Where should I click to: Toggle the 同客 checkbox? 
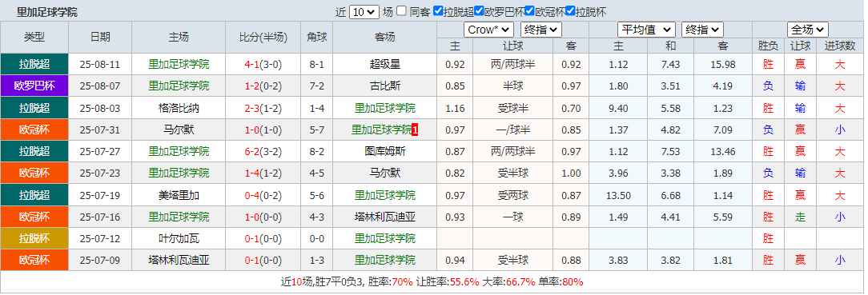click(401, 10)
